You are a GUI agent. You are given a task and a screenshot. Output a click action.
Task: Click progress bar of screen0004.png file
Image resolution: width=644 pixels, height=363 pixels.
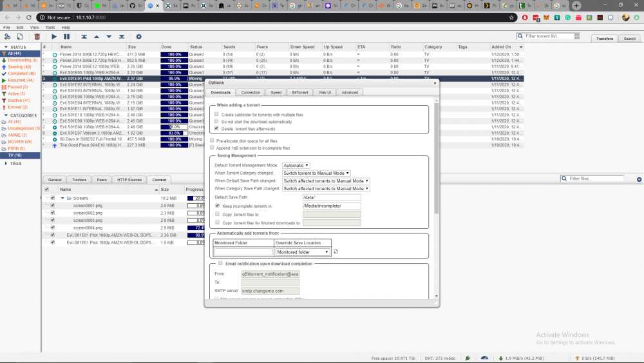(196, 228)
